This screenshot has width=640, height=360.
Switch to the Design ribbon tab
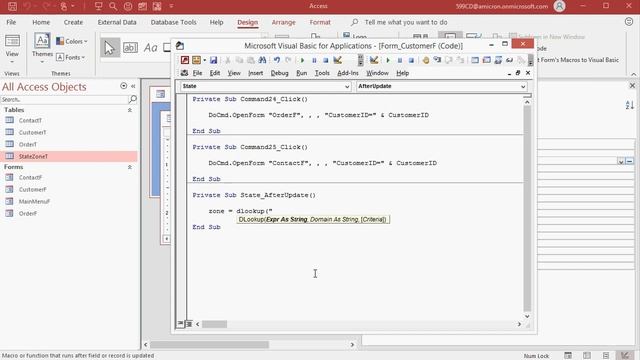(247, 22)
